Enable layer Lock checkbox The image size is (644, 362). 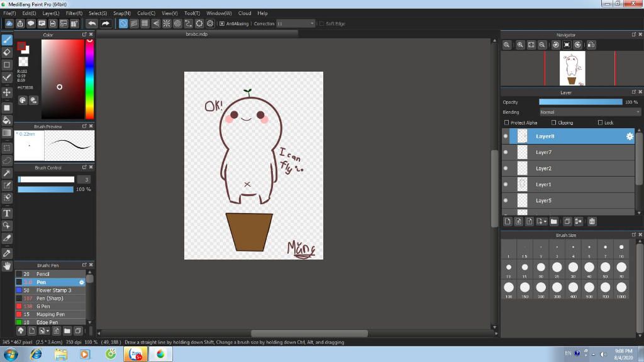pyautogui.click(x=600, y=123)
